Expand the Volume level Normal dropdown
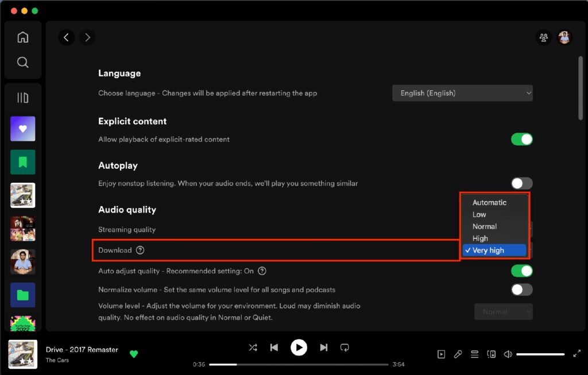Image resolution: width=588 pixels, height=375 pixels. (503, 312)
